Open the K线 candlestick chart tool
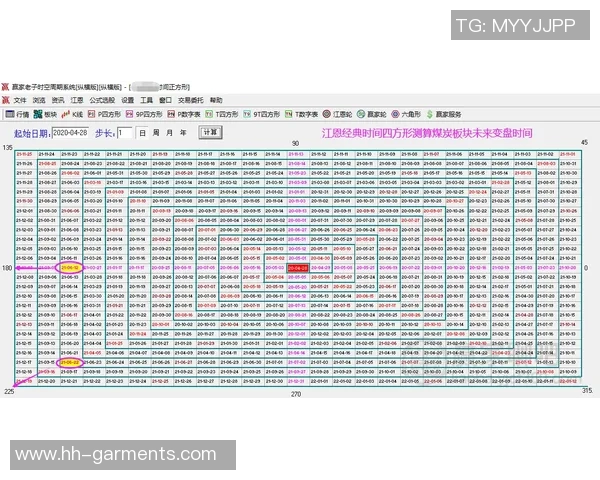The image size is (600, 480). [x=73, y=114]
